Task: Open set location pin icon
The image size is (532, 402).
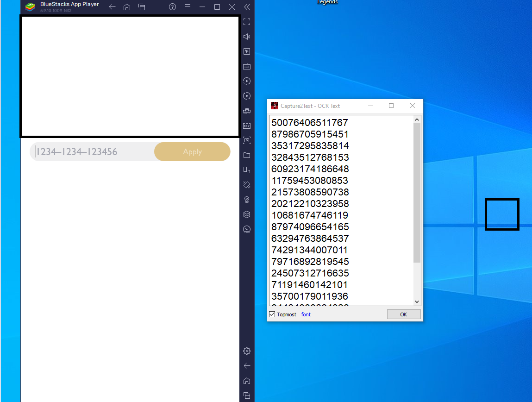Action: 247,200
